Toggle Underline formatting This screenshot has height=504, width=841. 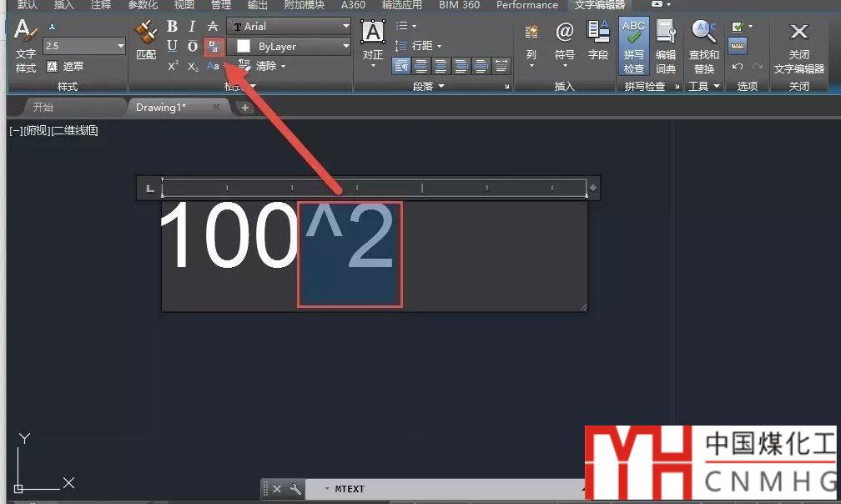click(x=173, y=46)
